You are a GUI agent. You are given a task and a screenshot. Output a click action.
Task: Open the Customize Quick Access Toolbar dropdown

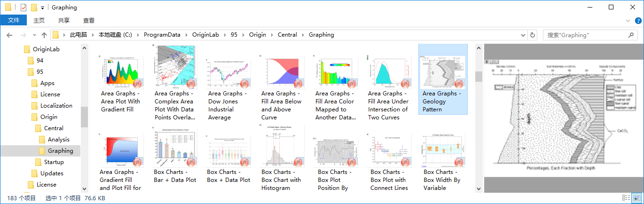pos(42,8)
